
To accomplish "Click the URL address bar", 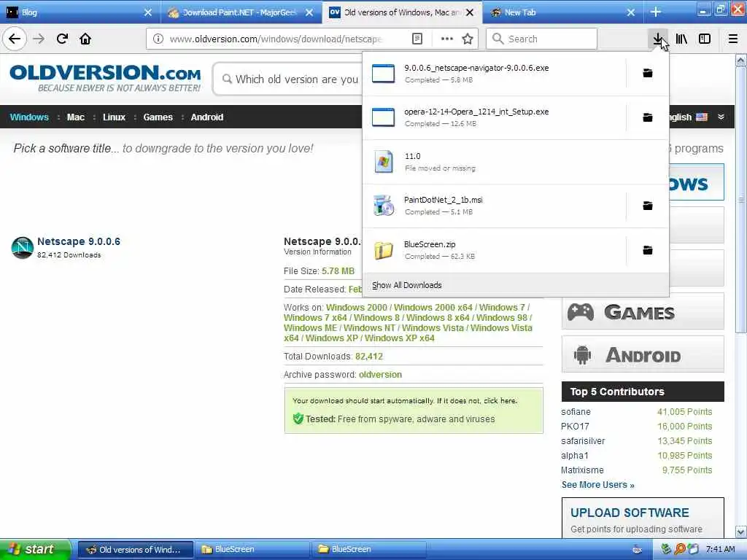I will 276,39.
